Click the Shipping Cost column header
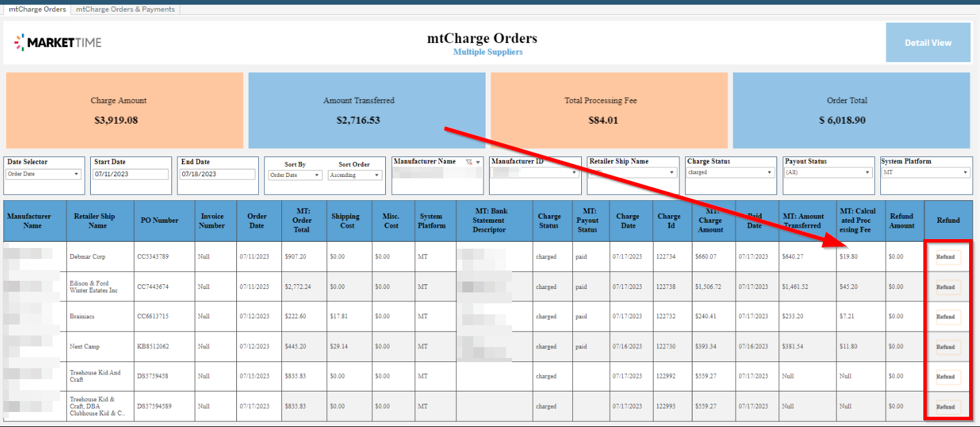 pyautogui.click(x=349, y=221)
